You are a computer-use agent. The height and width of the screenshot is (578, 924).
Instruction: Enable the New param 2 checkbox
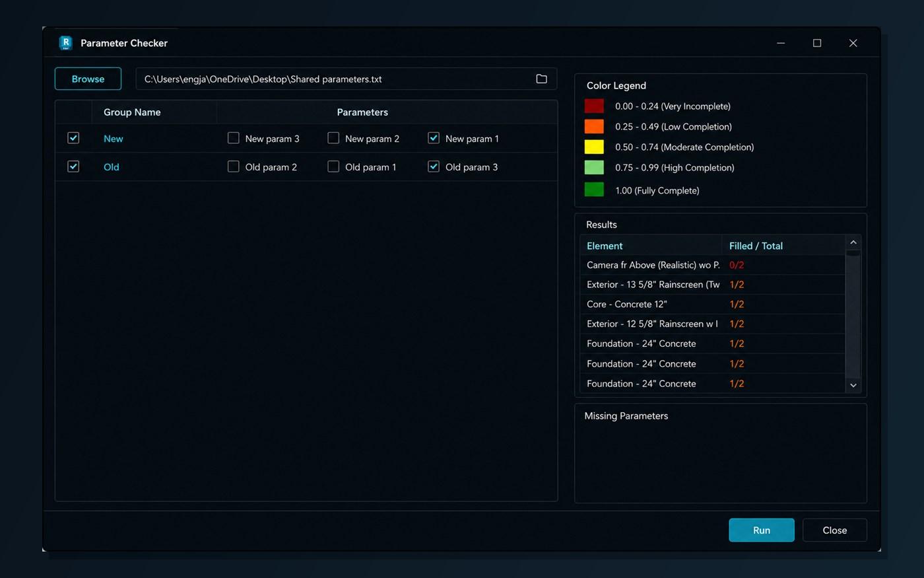pos(333,138)
